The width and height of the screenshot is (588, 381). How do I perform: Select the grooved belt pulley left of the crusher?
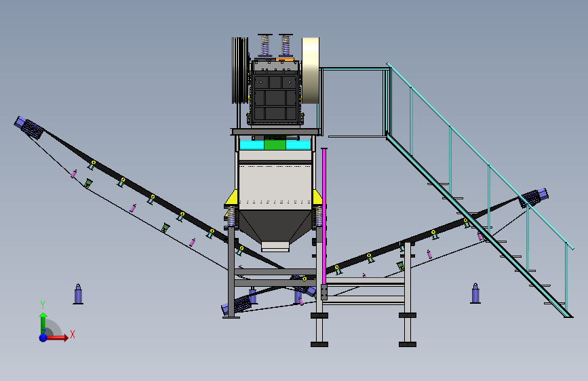pyautogui.click(x=239, y=70)
